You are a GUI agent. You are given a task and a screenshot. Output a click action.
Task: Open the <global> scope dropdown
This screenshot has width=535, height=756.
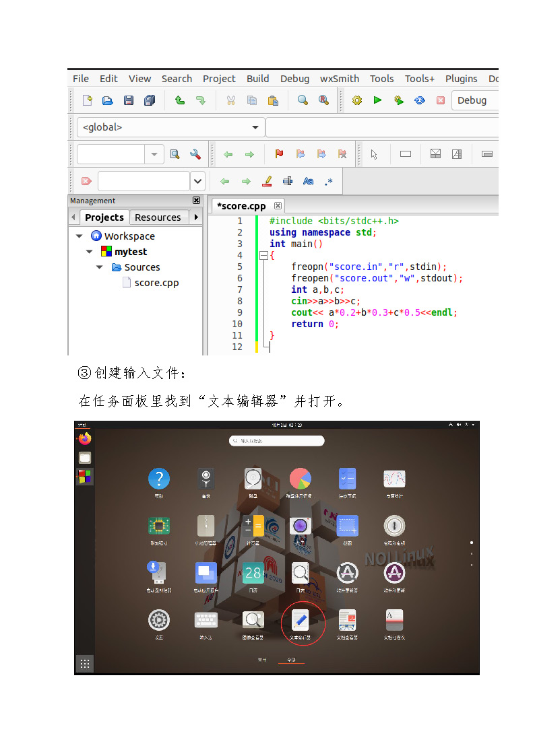[x=170, y=127]
